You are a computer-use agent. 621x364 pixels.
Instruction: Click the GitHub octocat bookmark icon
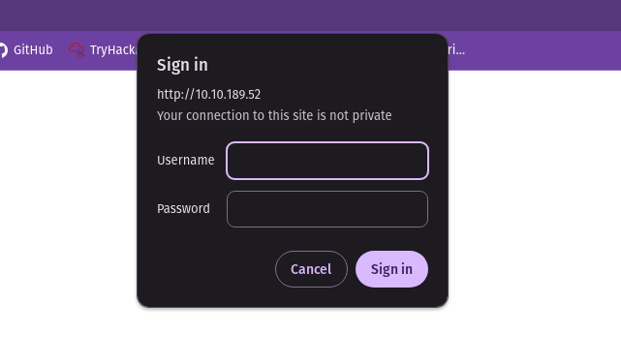click(x=3, y=50)
